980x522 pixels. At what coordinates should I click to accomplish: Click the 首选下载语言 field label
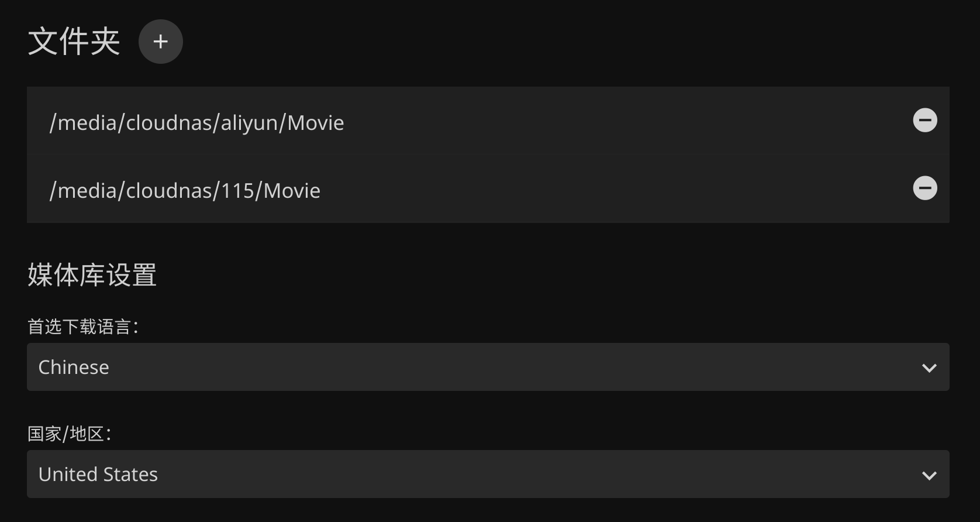(82, 327)
